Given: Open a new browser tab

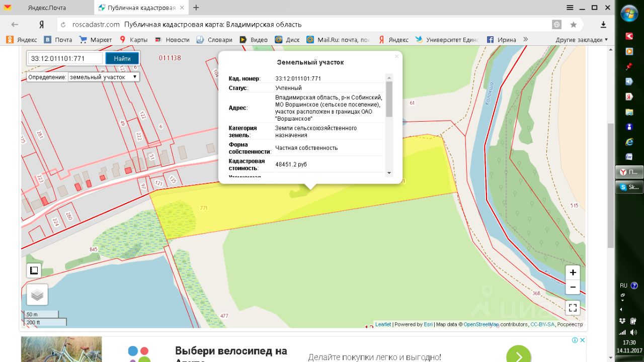Looking at the screenshot, I should (x=196, y=8).
